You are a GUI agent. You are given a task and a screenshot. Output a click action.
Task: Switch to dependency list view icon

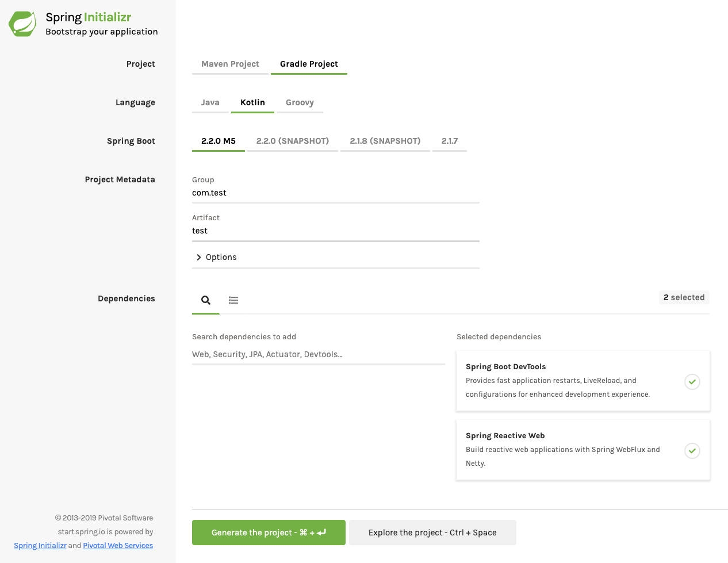pyautogui.click(x=233, y=300)
